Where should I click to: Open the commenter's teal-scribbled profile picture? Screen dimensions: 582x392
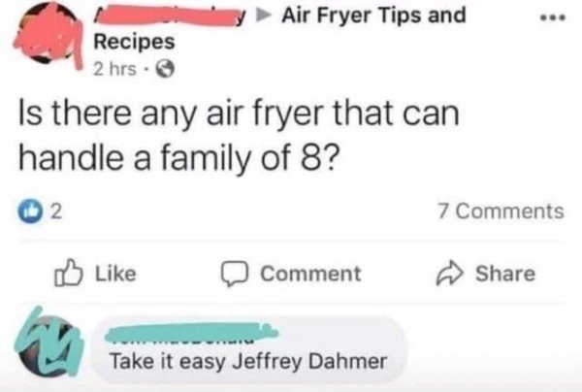click(x=49, y=343)
